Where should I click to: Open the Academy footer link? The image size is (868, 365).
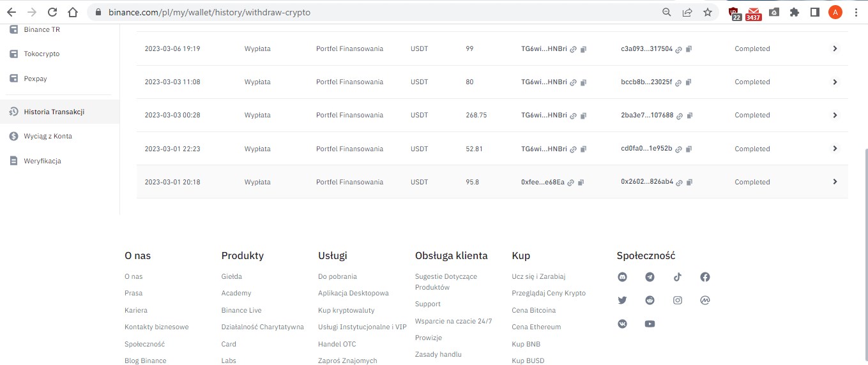pyautogui.click(x=236, y=293)
